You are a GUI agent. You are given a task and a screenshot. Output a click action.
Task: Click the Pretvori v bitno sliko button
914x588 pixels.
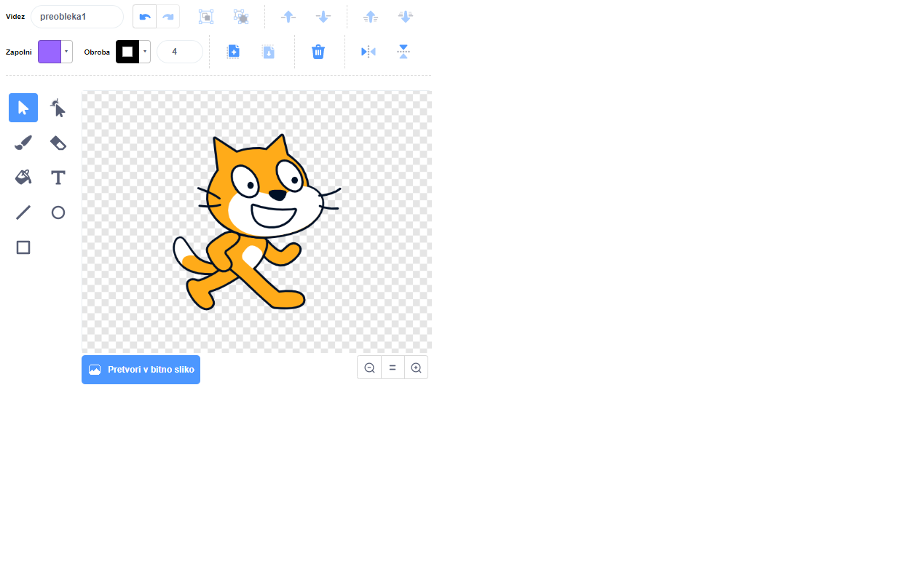(141, 370)
